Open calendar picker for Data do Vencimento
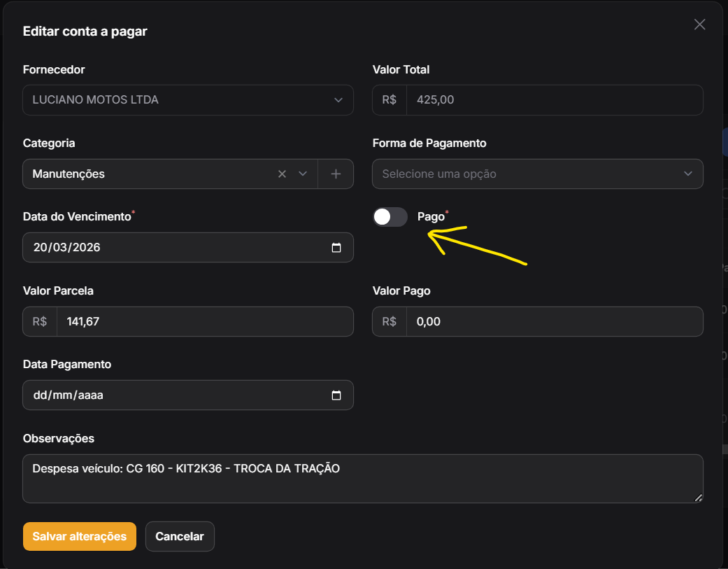728x569 pixels. coord(336,248)
